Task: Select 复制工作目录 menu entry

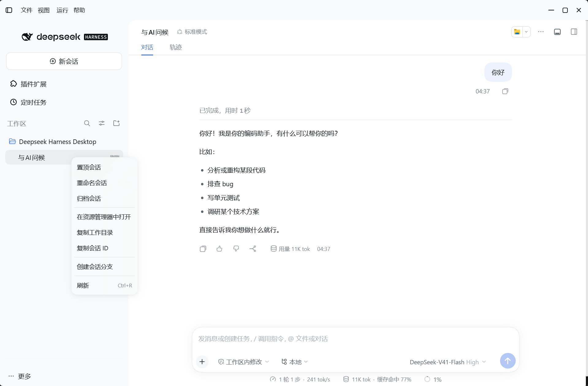Action: [x=104, y=233]
